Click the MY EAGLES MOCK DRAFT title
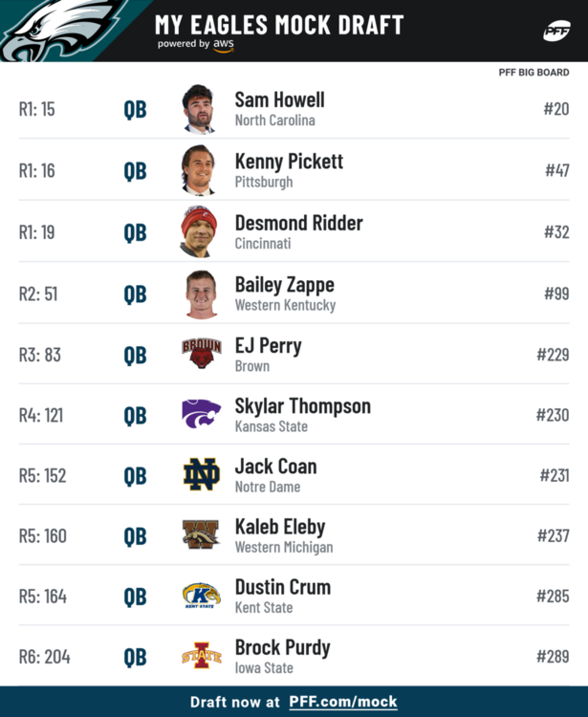Screen dimensions: 588x717 click(279, 25)
